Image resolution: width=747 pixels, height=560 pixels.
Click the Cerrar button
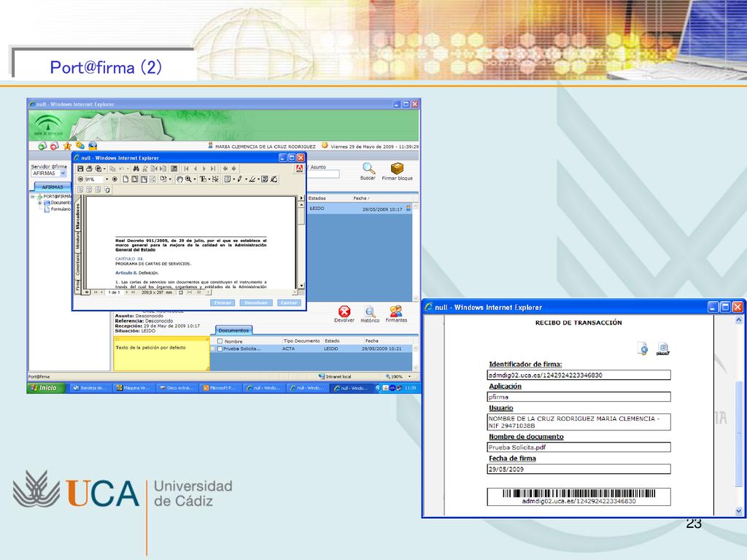289,303
